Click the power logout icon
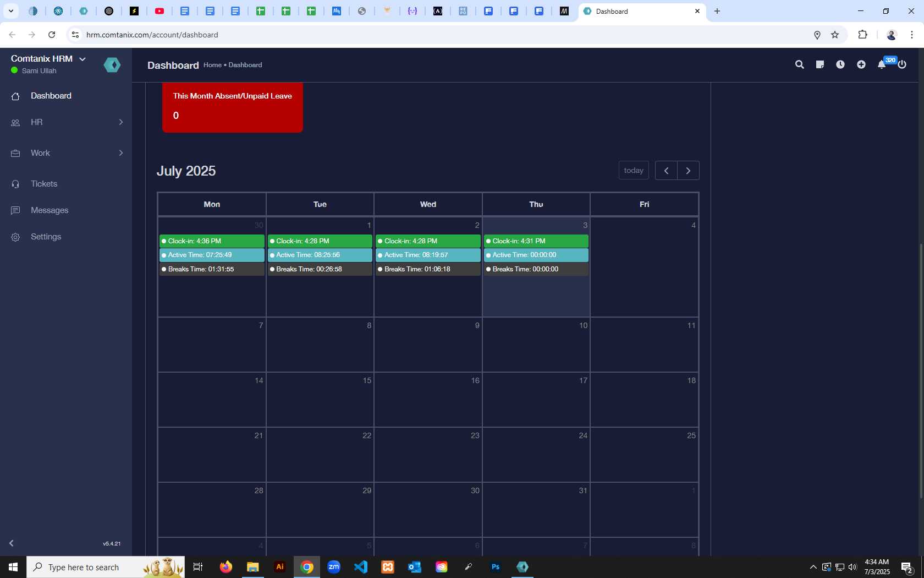The height and width of the screenshot is (578, 924). pos(902,64)
